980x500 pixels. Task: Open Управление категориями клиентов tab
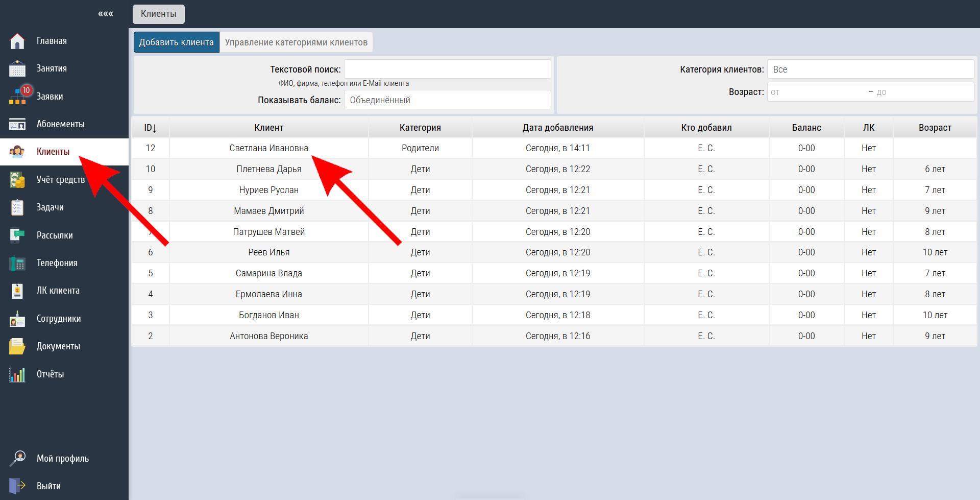pyautogui.click(x=296, y=42)
